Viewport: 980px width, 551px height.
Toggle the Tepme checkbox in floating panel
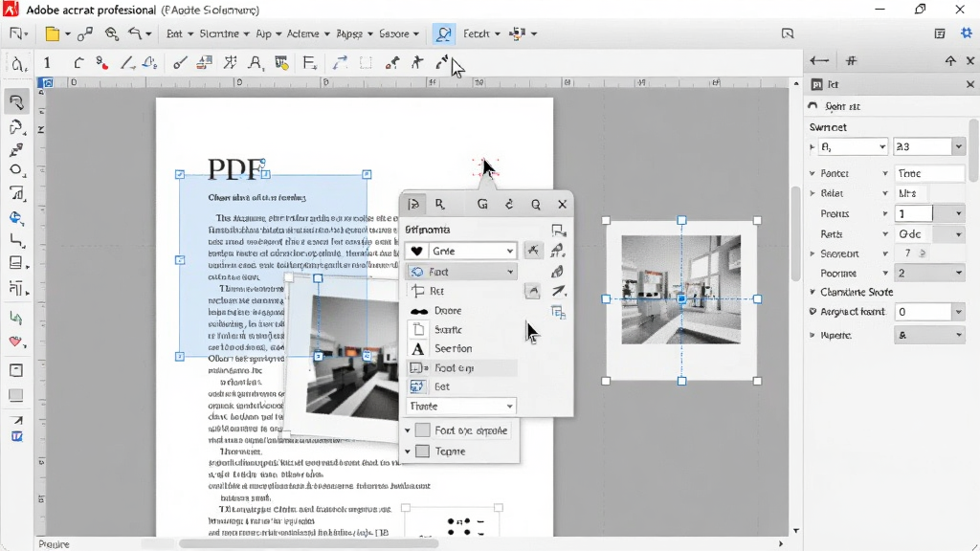422,452
